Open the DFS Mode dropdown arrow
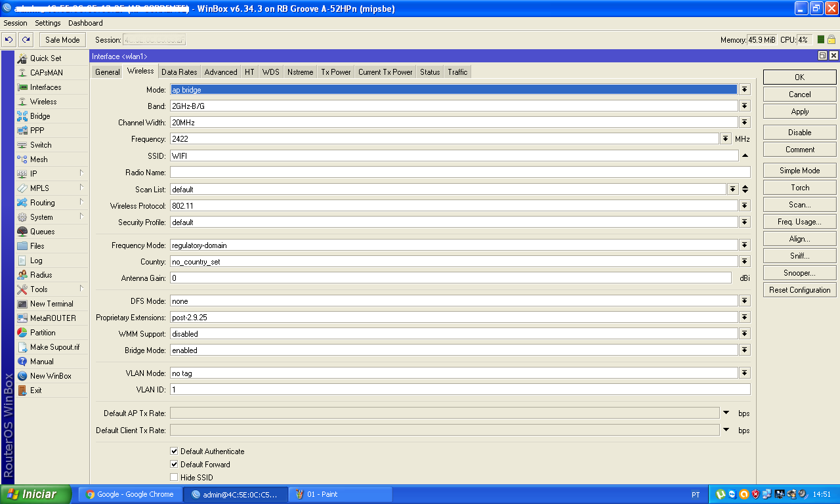Viewport: 840px width, 504px height. [x=745, y=301]
